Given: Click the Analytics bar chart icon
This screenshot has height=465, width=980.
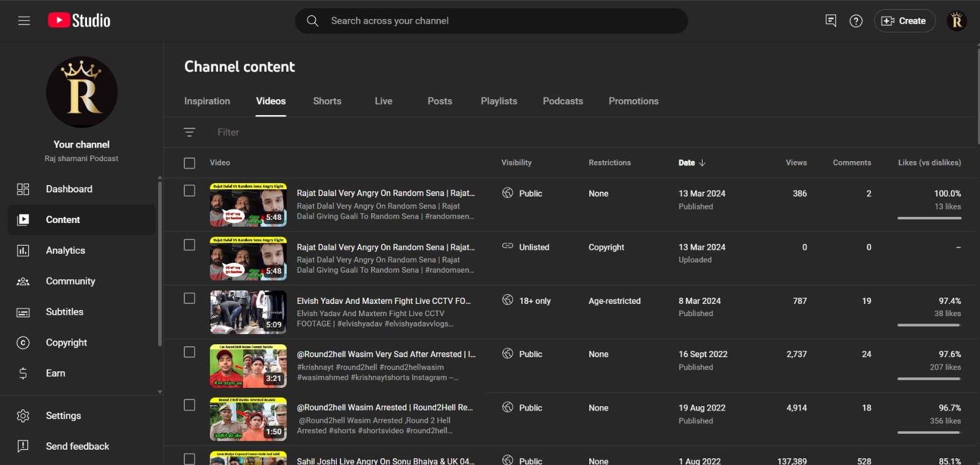Looking at the screenshot, I should (23, 251).
